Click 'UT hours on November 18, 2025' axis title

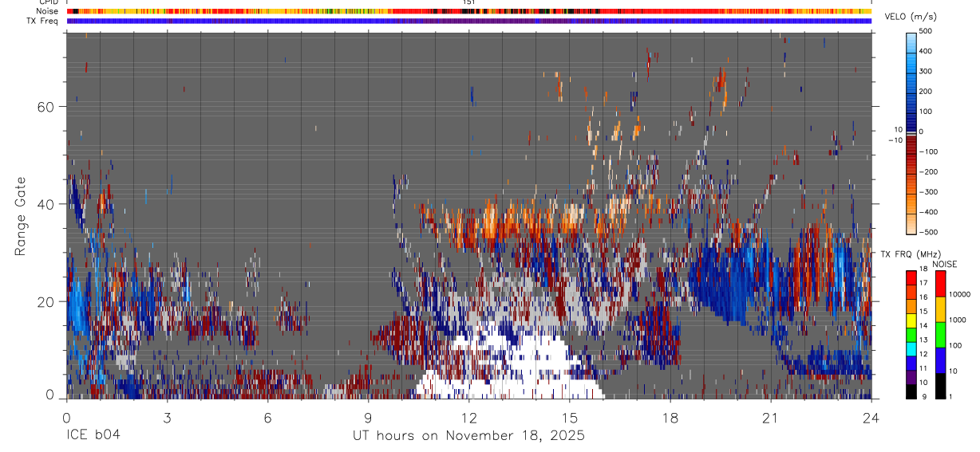[469, 435]
